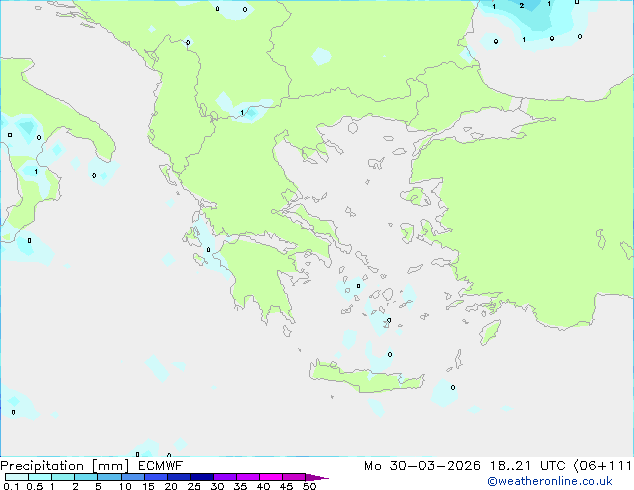The height and width of the screenshot is (490, 634).
Task: Click the '25' legend scale label
Action: 194,486
